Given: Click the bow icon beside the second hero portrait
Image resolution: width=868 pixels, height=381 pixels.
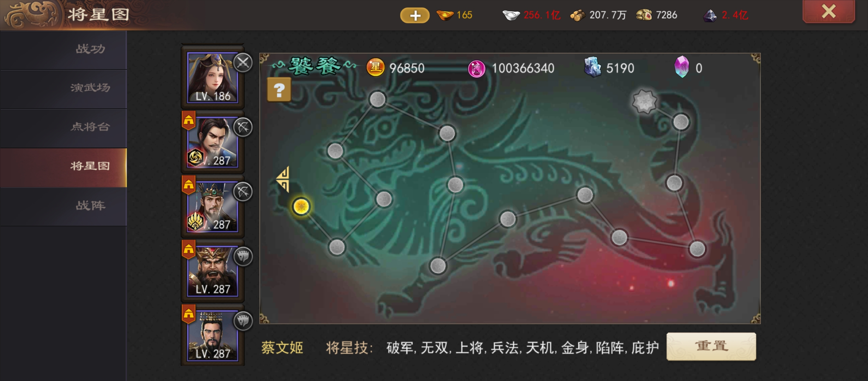Looking at the screenshot, I should [x=243, y=127].
